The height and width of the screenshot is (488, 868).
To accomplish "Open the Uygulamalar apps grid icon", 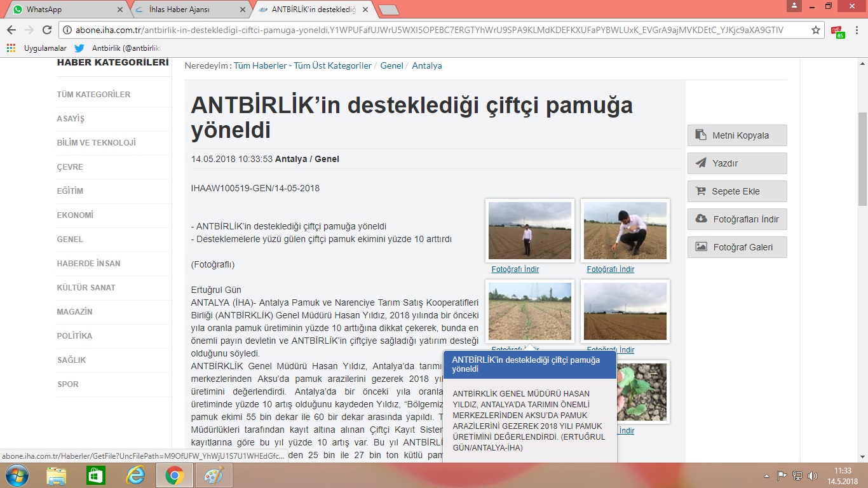I will point(11,48).
